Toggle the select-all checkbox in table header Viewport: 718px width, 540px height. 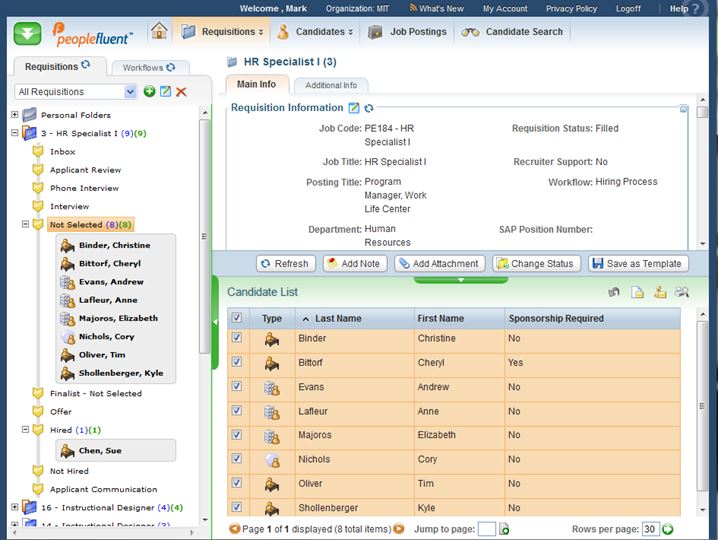[236, 318]
